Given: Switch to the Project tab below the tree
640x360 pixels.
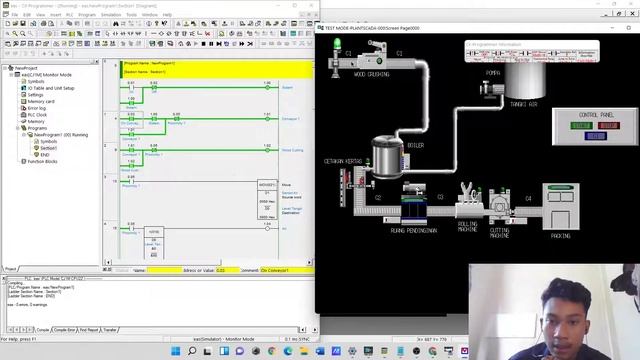Looking at the screenshot, I should (x=10, y=269).
